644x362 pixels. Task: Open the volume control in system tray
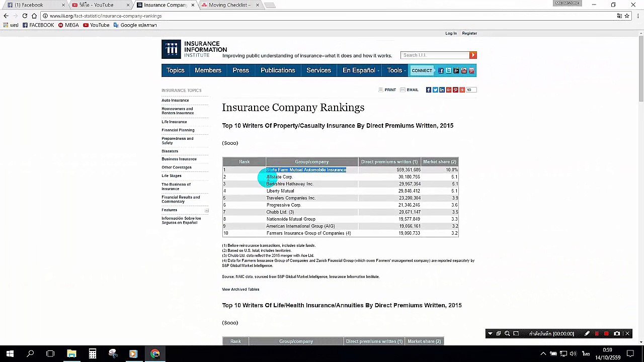click(x=574, y=354)
